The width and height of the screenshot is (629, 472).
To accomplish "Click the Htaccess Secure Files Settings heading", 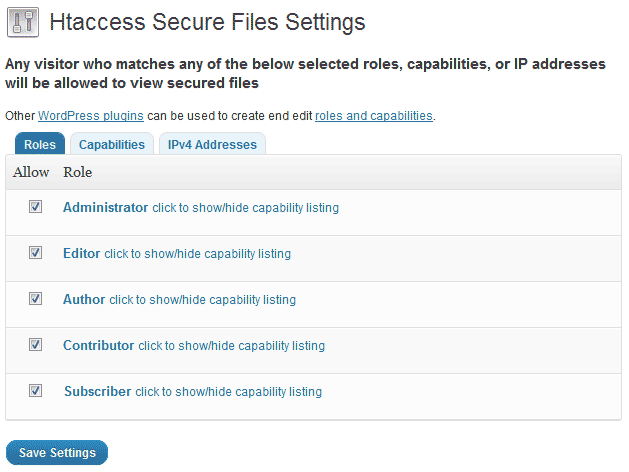I will (x=207, y=22).
